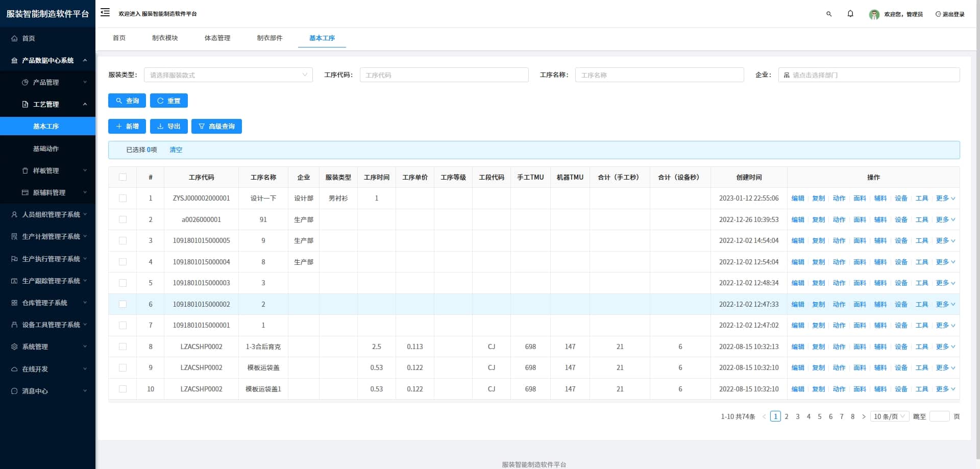Image resolution: width=980 pixels, height=469 pixels.
Task: Click the 消息中心 message icon in sidebar
Action: click(x=14, y=391)
